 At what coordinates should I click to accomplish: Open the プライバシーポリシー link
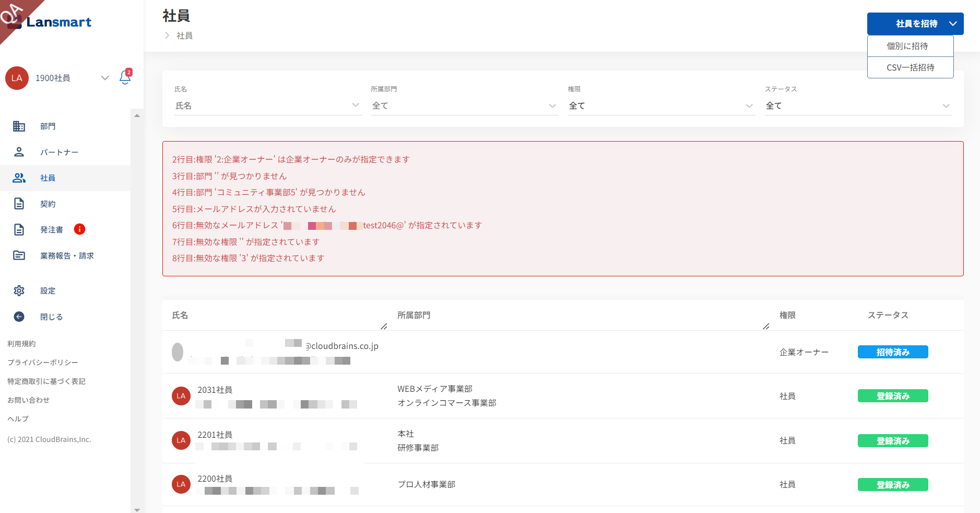(43, 363)
